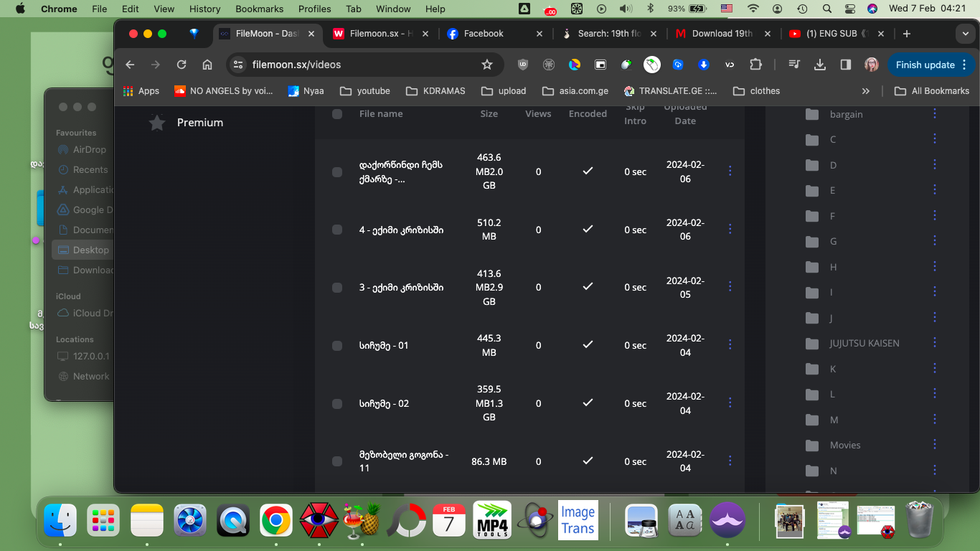The height and width of the screenshot is (551, 980).
Task: Open the TRANSLATE.GE bookmark
Action: pos(671,91)
